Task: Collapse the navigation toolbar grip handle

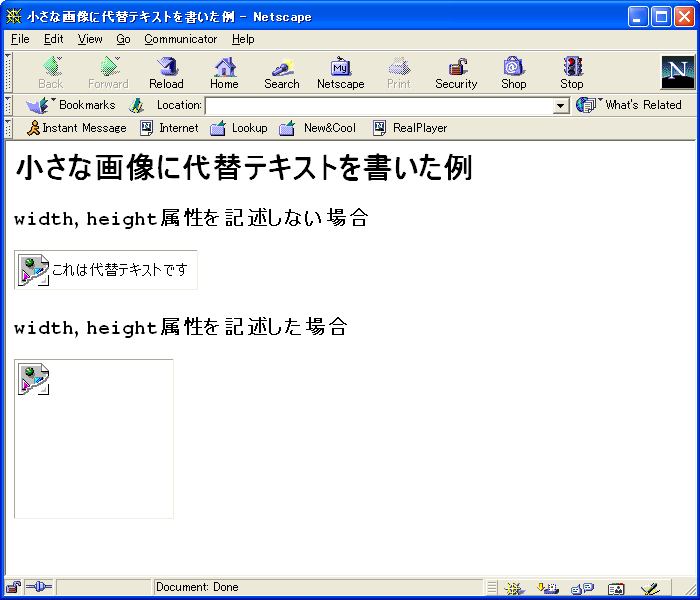Action: point(8,72)
